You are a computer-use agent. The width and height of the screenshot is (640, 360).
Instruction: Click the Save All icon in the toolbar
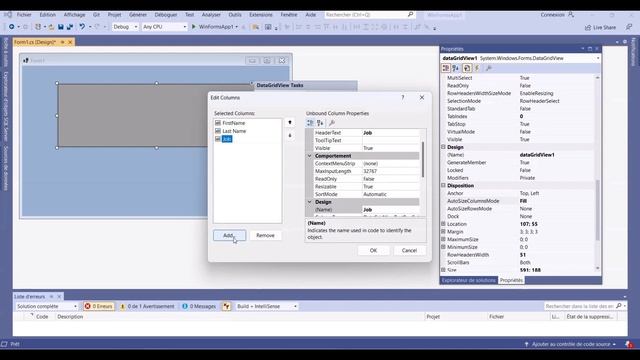(x=70, y=27)
